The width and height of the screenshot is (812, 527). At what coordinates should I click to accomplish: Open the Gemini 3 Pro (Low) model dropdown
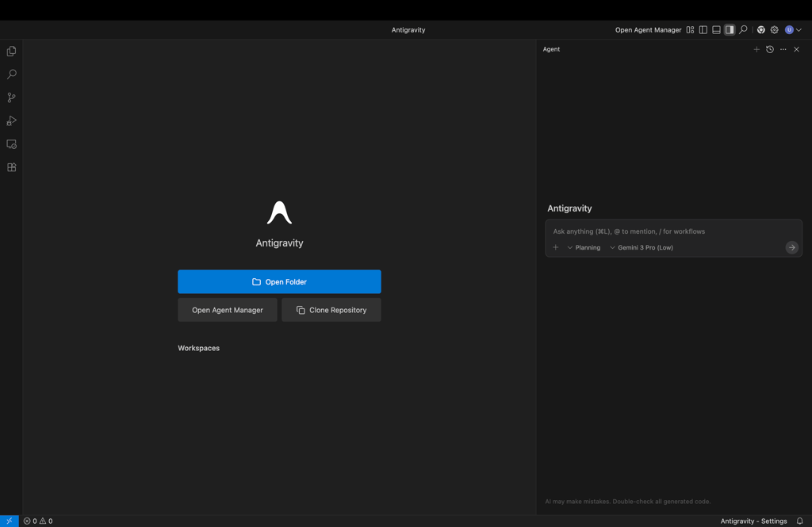pyautogui.click(x=641, y=247)
